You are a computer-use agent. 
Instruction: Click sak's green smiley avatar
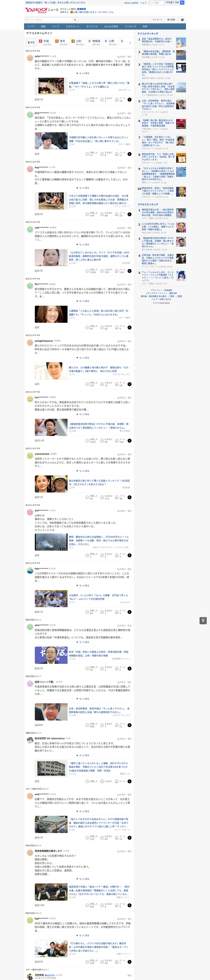[30, 229]
